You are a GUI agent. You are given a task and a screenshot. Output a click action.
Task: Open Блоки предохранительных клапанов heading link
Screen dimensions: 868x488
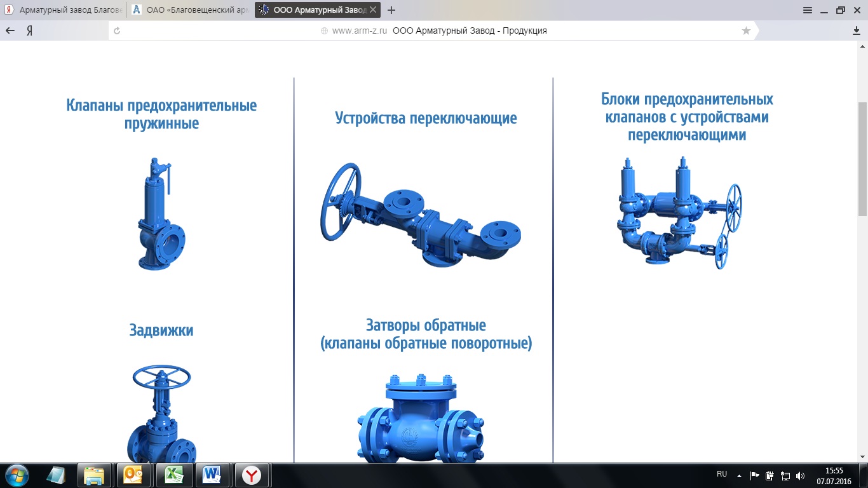coord(687,117)
